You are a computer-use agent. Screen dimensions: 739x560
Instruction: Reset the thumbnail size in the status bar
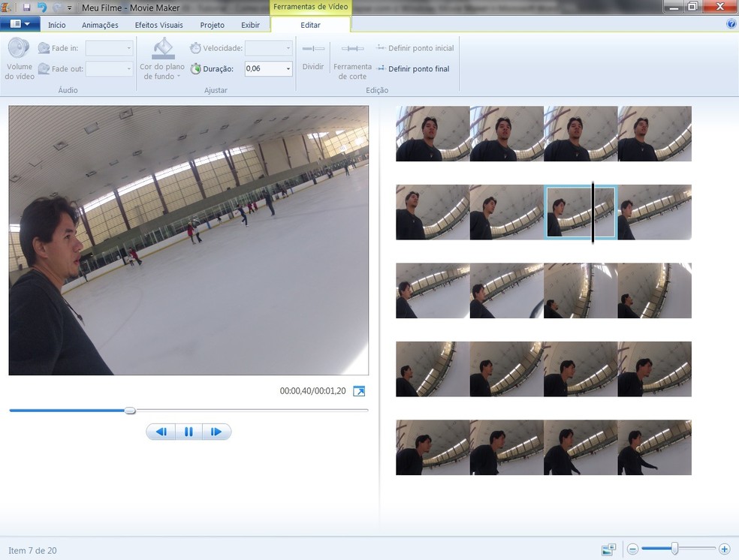(x=607, y=549)
